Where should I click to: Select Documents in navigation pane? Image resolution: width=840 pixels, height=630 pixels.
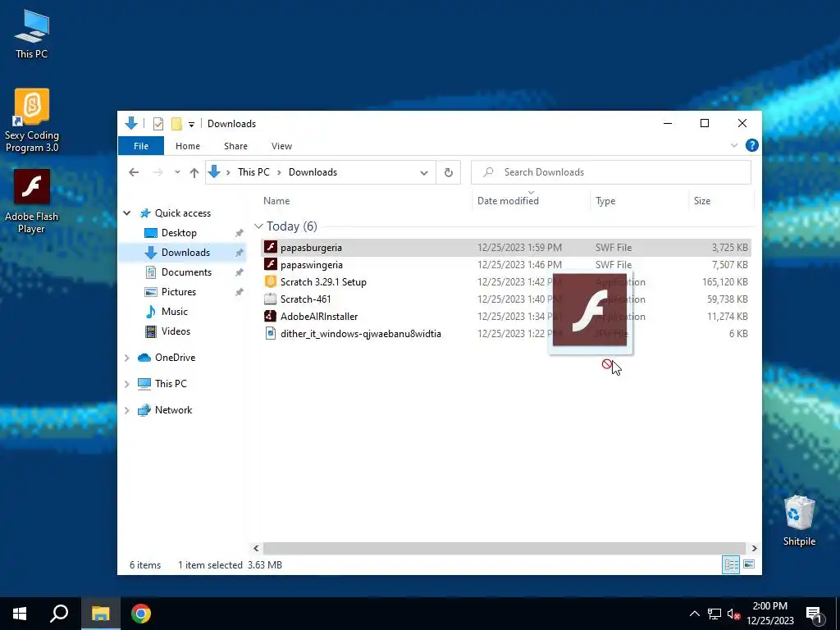(x=186, y=272)
